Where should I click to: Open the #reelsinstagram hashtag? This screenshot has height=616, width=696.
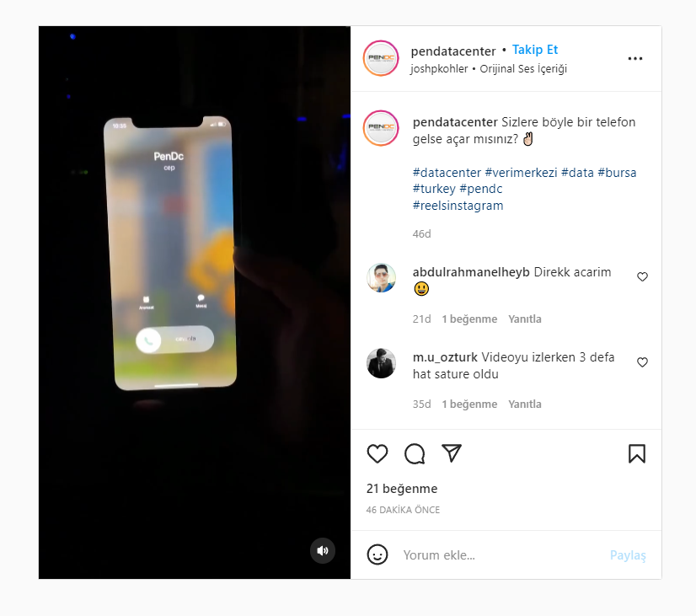click(x=458, y=206)
